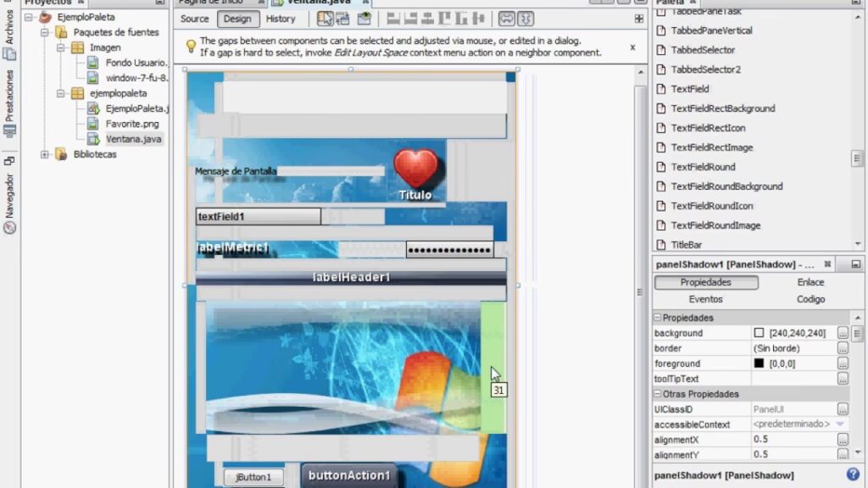Switch to the Source view of Ventana.java
The image size is (868, 488).
coord(193,19)
